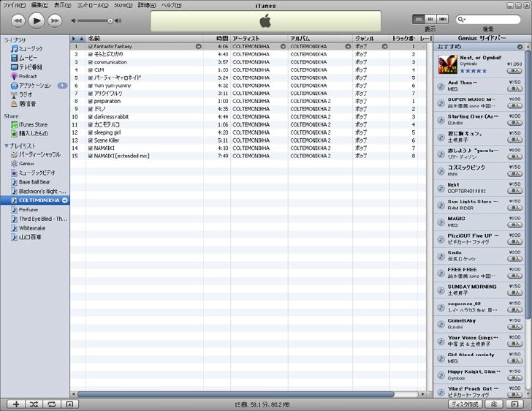Sort by アルバム column header

coord(320,38)
